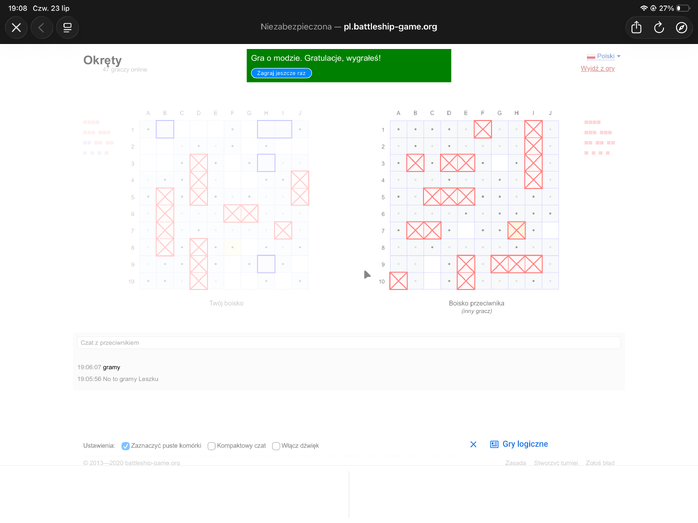Click the Okręty site title
Viewport: 698px width, 523px height.
click(x=102, y=60)
